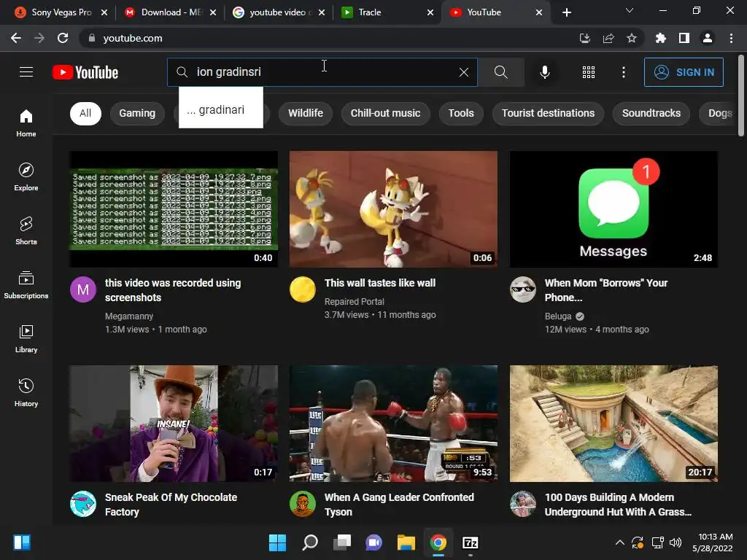The image size is (747, 560).
Task: Open 'this video was recorded using screenshots' title
Action: [172, 290]
